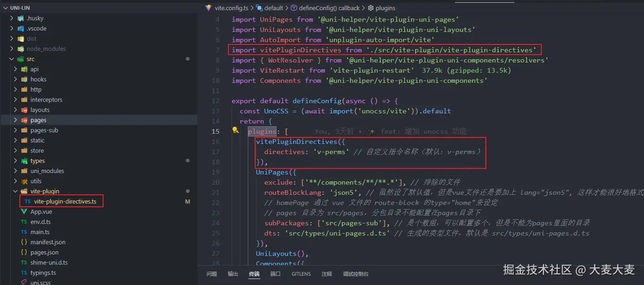Switch to the 调试控制台 tab

[x=356, y=273]
